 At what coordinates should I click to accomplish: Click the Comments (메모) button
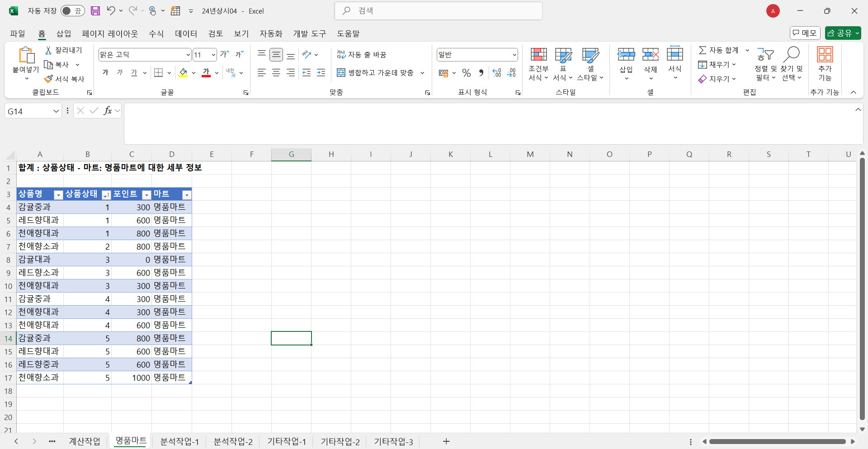point(805,33)
